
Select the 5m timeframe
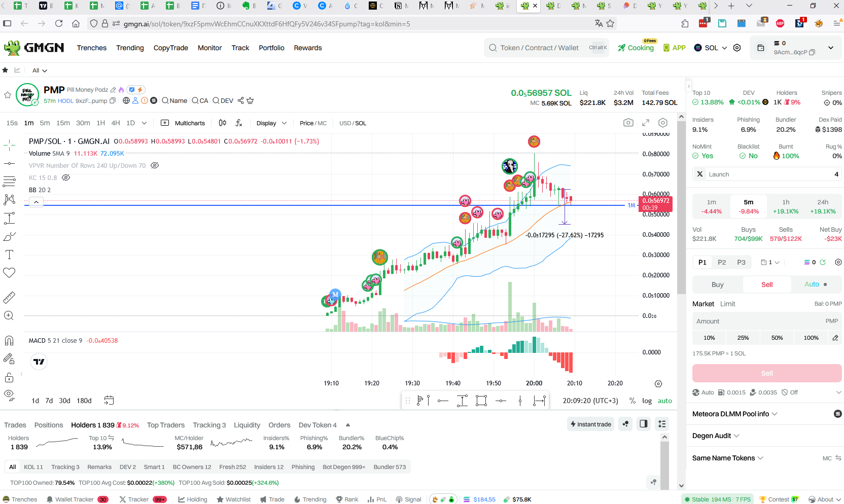point(45,123)
